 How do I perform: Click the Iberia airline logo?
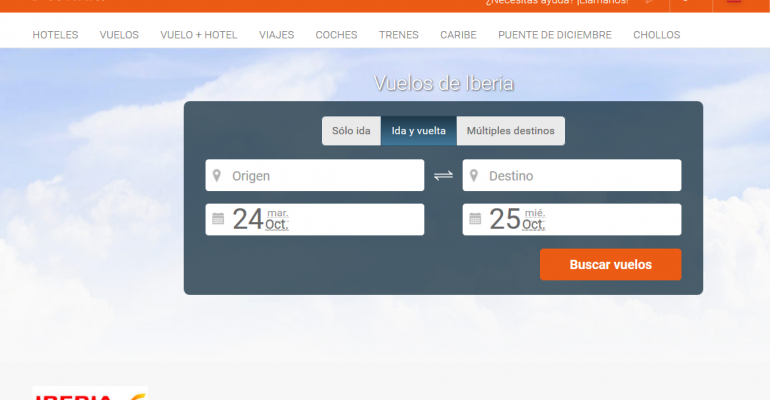point(90,393)
